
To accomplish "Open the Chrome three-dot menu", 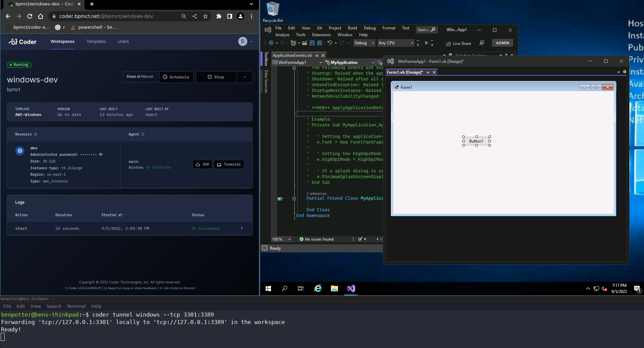I will tap(251, 16).
